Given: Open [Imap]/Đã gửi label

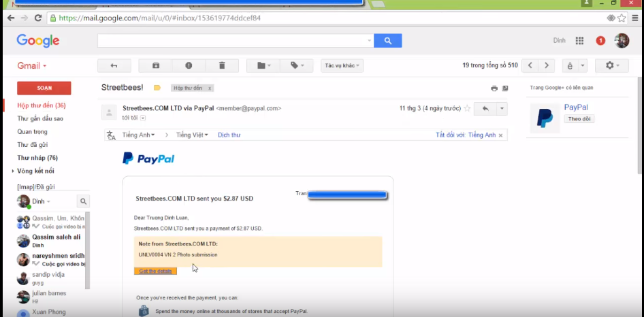Looking at the screenshot, I should [36, 187].
